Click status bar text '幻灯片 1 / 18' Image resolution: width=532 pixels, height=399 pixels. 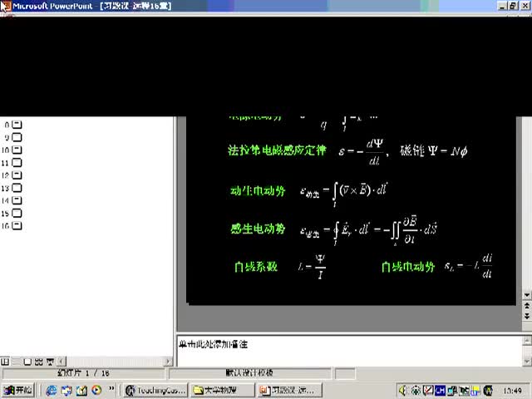83,373
